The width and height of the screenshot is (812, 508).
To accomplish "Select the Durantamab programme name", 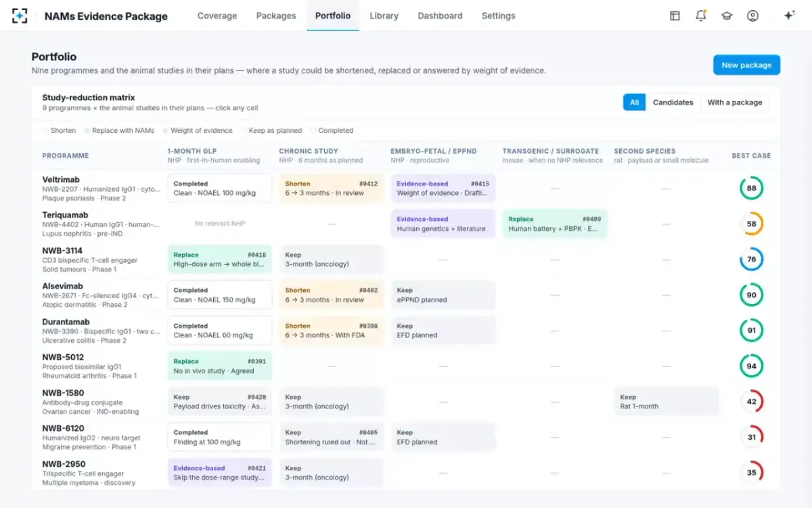I will tap(66, 322).
